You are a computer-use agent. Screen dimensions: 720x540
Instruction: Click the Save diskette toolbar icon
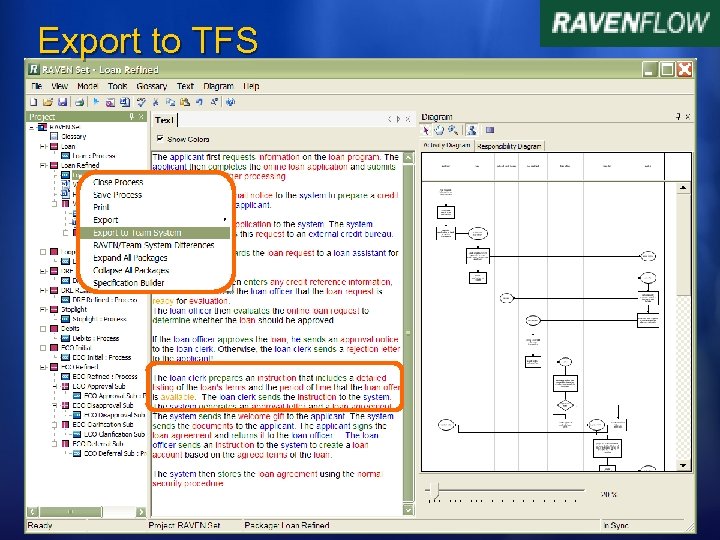pos(63,102)
